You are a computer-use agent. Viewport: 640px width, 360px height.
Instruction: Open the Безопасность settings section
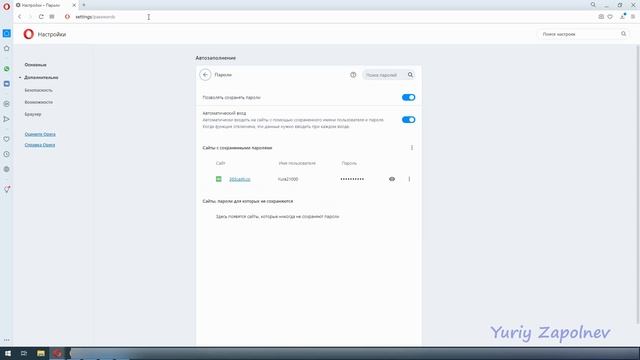(x=38, y=90)
